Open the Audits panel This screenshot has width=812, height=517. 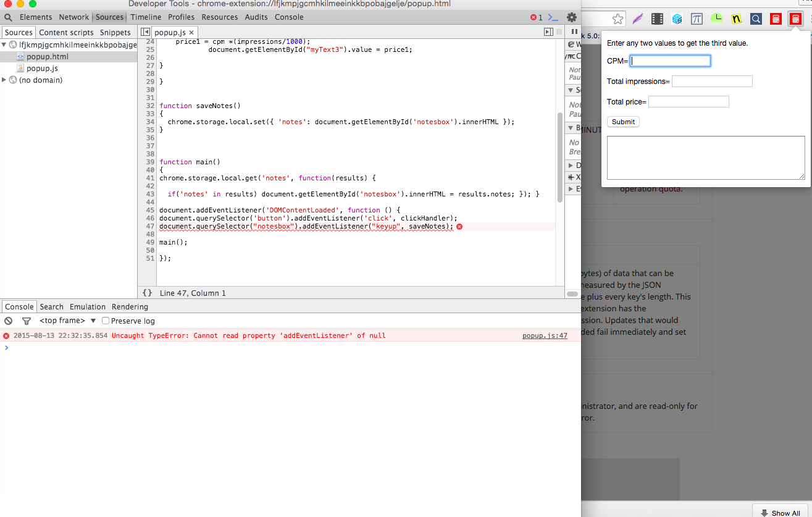pos(256,17)
